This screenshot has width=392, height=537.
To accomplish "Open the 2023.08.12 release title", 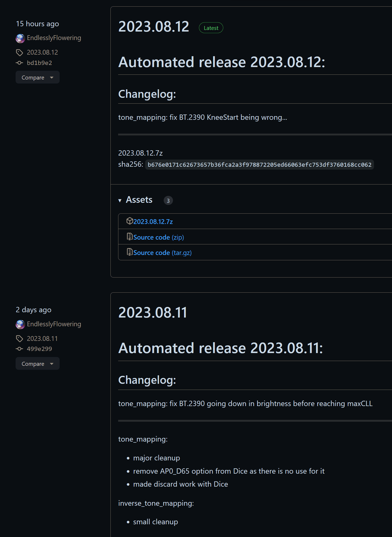I will (x=154, y=27).
